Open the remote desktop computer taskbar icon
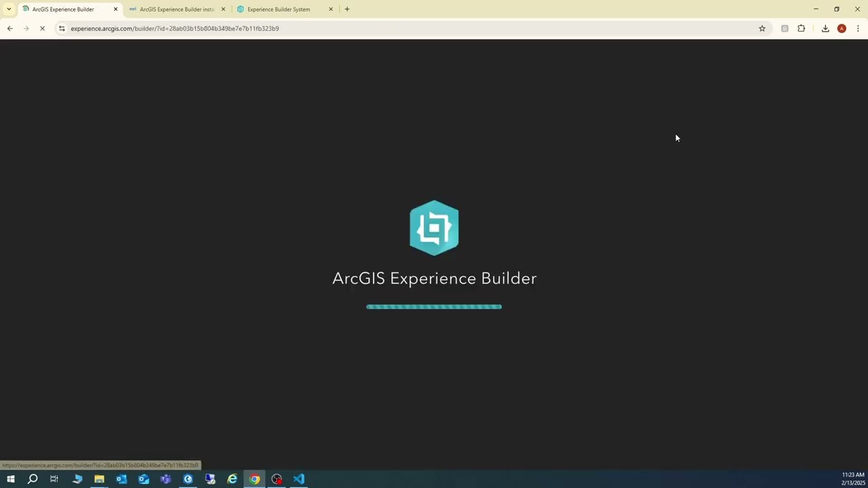The height and width of the screenshot is (488, 868). click(x=210, y=479)
